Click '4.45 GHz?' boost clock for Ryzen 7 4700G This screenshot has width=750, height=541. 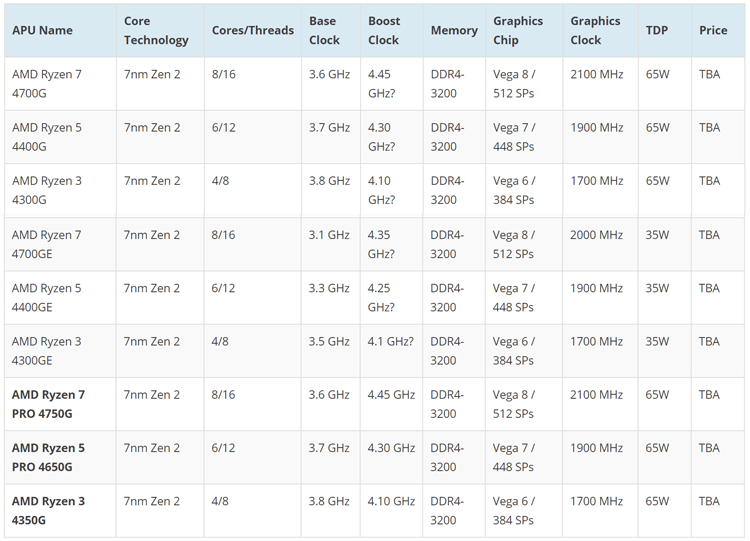pyautogui.click(x=382, y=84)
